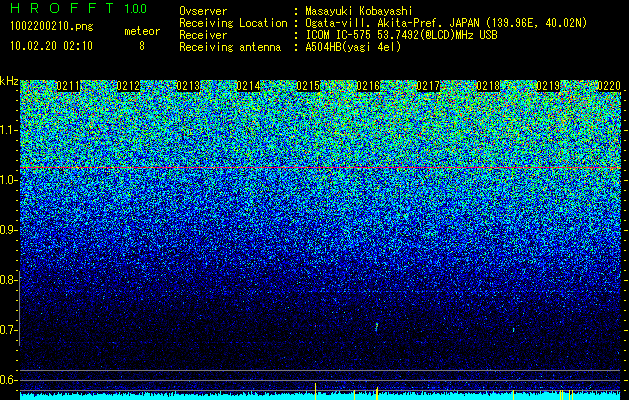Screen dimensions: 629x400
Task: Click time marker 0214
Action: tap(248, 86)
